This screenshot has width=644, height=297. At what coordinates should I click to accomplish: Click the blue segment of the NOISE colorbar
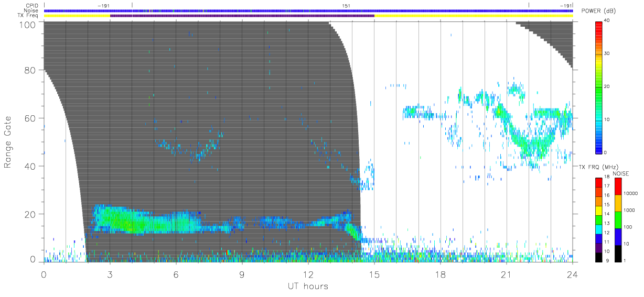pos(617,237)
